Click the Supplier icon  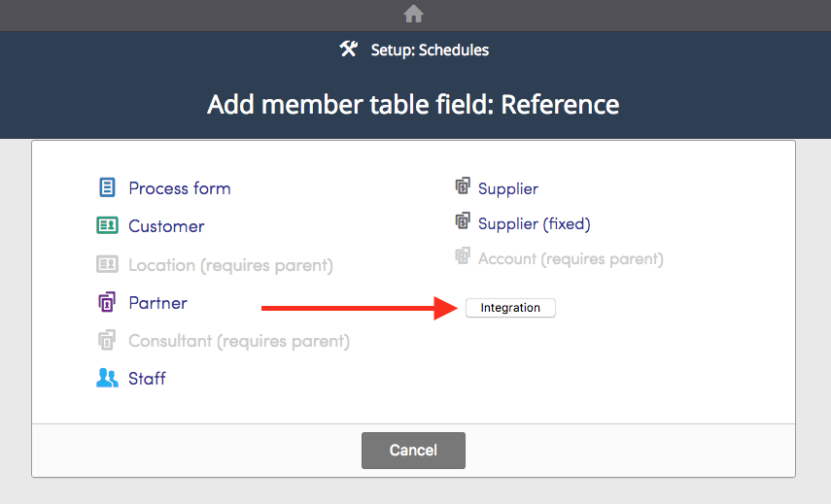463,186
